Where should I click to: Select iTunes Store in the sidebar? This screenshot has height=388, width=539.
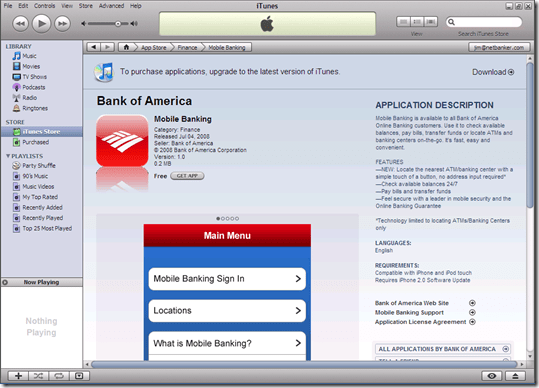point(42,132)
